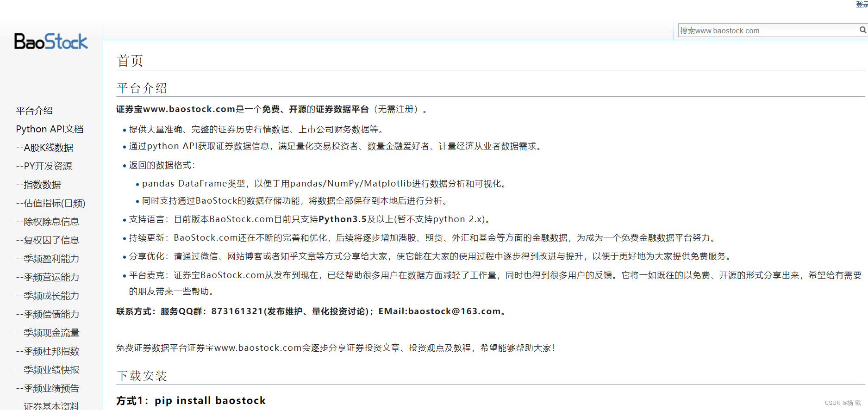The width and height of the screenshot is (868, 410).
Task: Select --季频偿债能力 in sidebar
Action: 47,314
